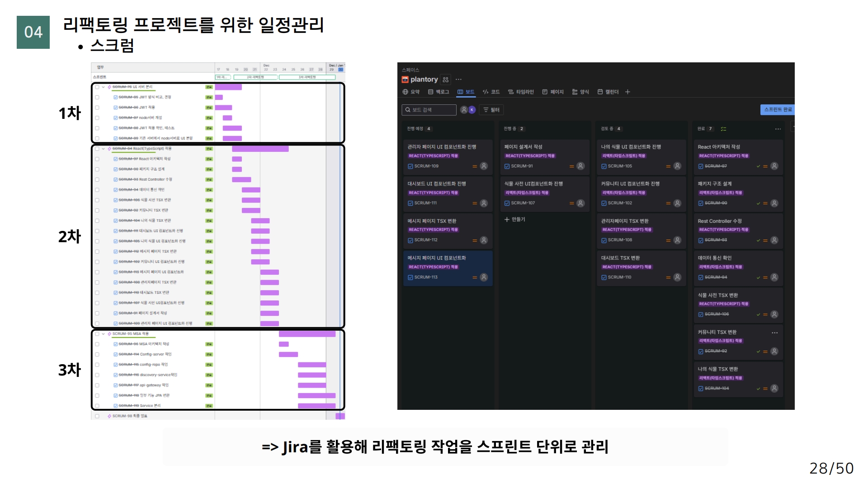Open the 완료 column three-dot menu
This screenshot has height=488, width=868.
pos(778,129)
